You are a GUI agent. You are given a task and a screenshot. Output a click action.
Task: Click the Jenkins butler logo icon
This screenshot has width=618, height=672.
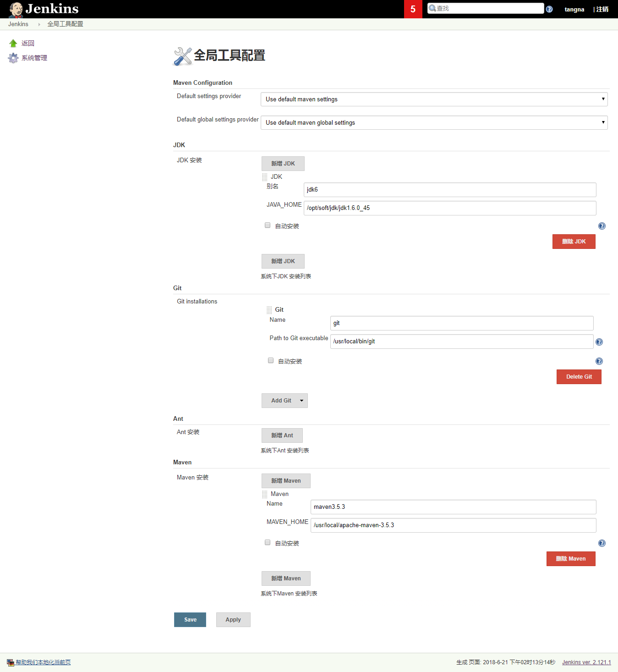[x=16, y=9]
